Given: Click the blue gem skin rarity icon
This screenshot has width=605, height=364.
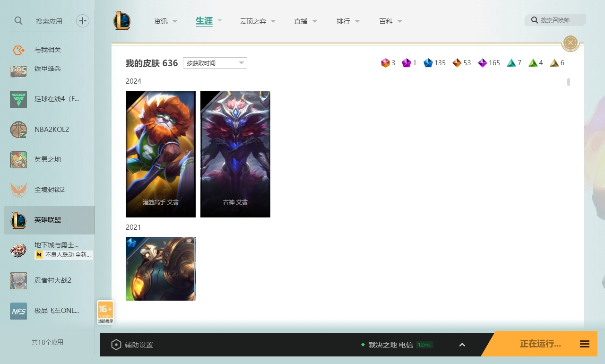Looking at the screenshot, I should pos(428,62).
